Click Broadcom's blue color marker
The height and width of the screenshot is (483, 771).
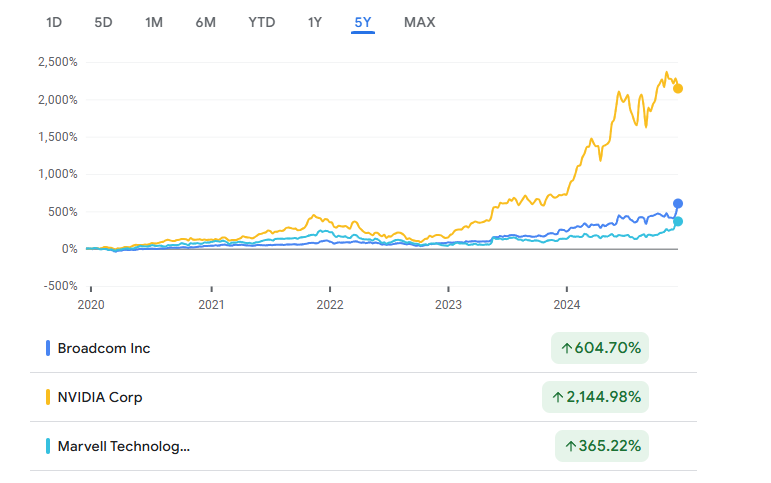pyautogui.click(x=48, y=348)
